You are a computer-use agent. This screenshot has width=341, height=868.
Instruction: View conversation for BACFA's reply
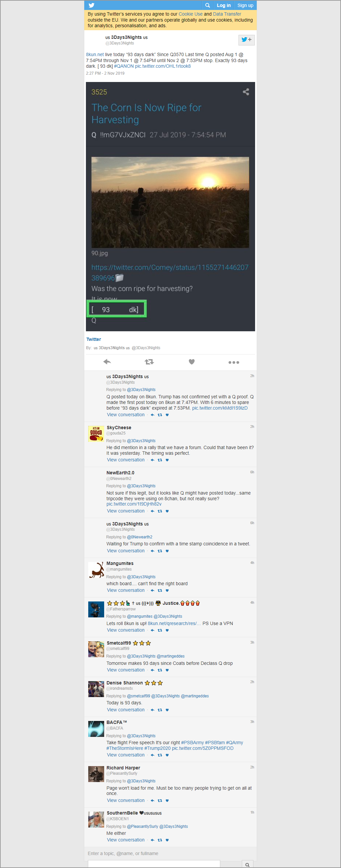(x=126, y=755)
